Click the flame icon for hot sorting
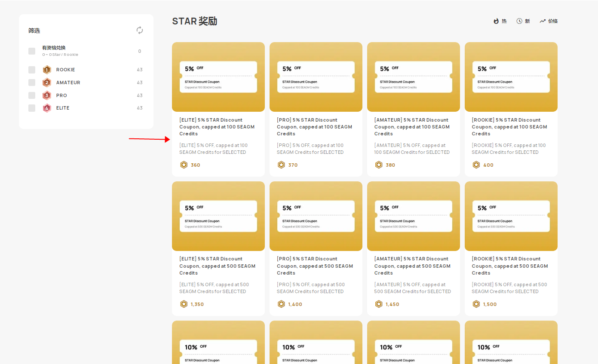598x364 pixels. [x=496, y=21]
